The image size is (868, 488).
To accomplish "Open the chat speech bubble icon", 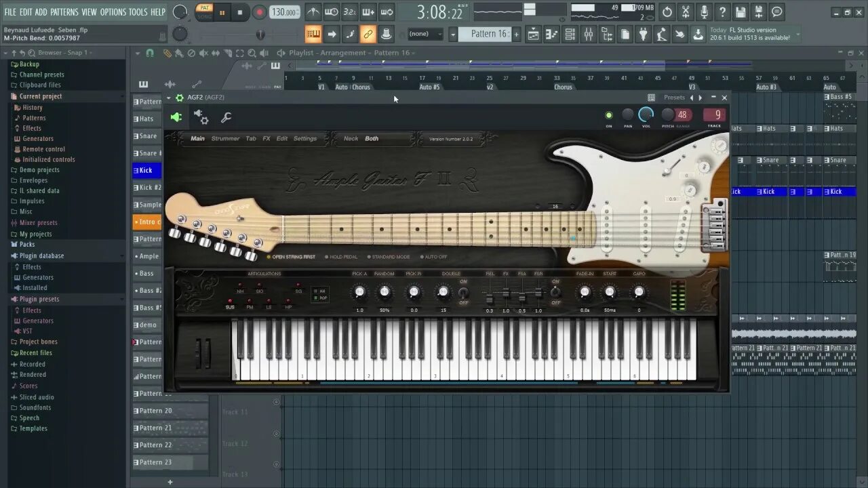I will click(x=777, y=12).
